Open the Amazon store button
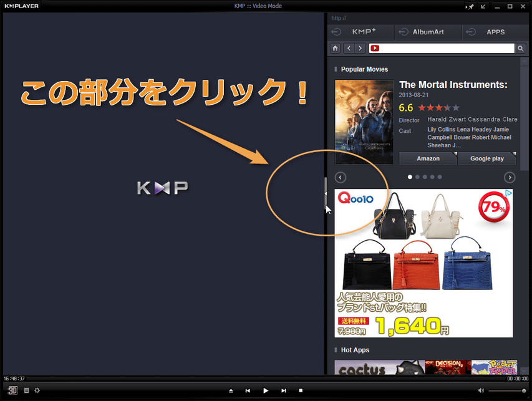Screen dimensions: 532x401 428,158
